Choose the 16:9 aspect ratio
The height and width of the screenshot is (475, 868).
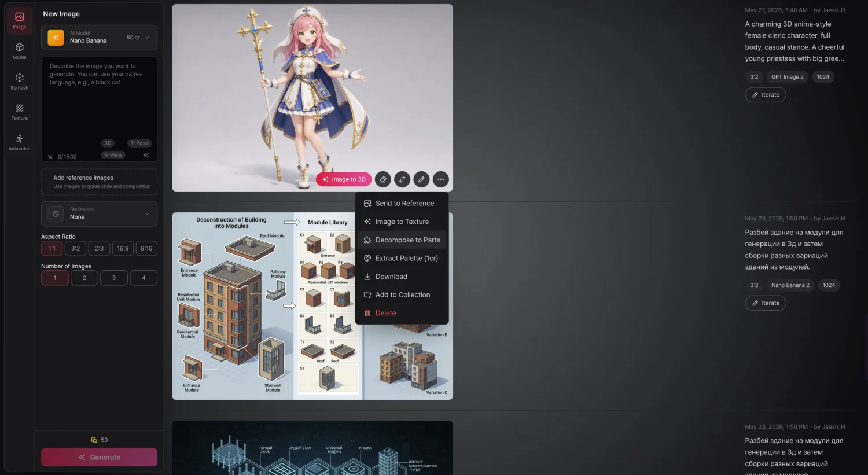click(x=123, y=248)
